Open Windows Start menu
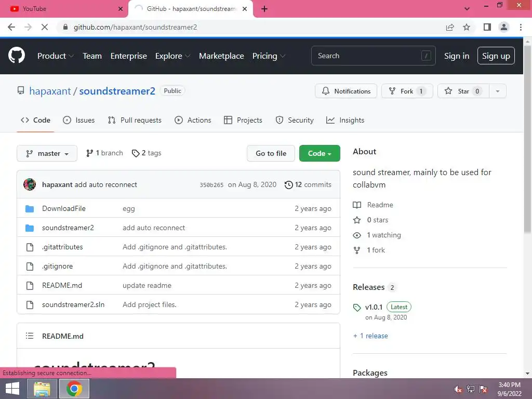Image resolution: width=532 pixels, height=399 pixels. click(12, 389)
